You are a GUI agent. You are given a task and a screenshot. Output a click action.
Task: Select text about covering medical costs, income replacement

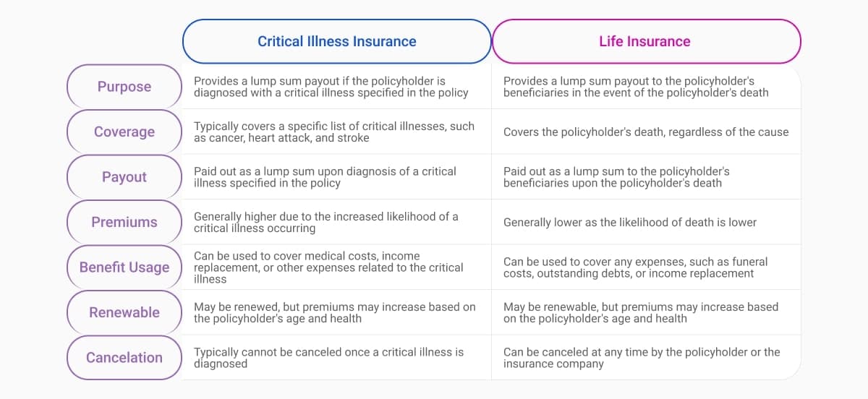coord(328,267)
